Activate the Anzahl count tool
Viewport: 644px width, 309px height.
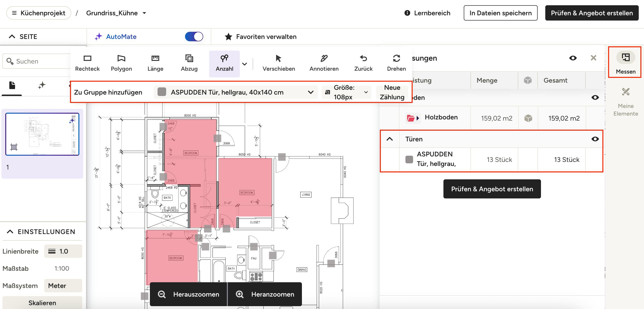pyautogui.click(x=224, y=64)
